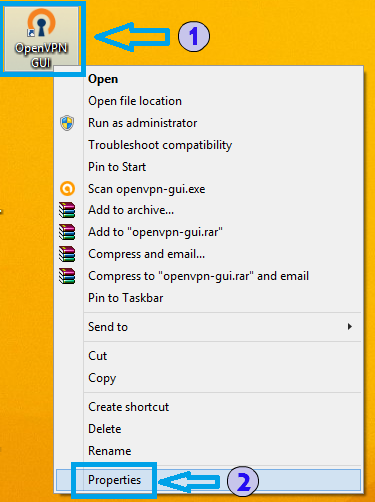Select Compress and email... entry
This screenshot has height=502, width=375.
pos(208,254)
